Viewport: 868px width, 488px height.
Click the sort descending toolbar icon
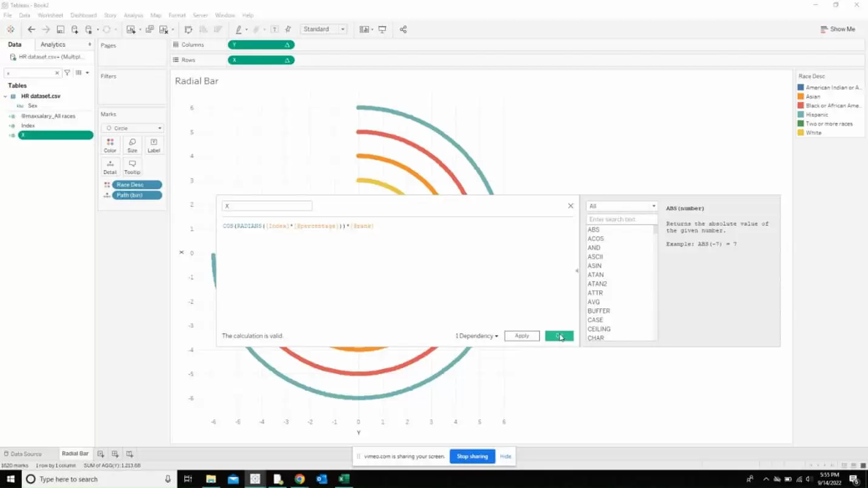[x=217, y=29]
